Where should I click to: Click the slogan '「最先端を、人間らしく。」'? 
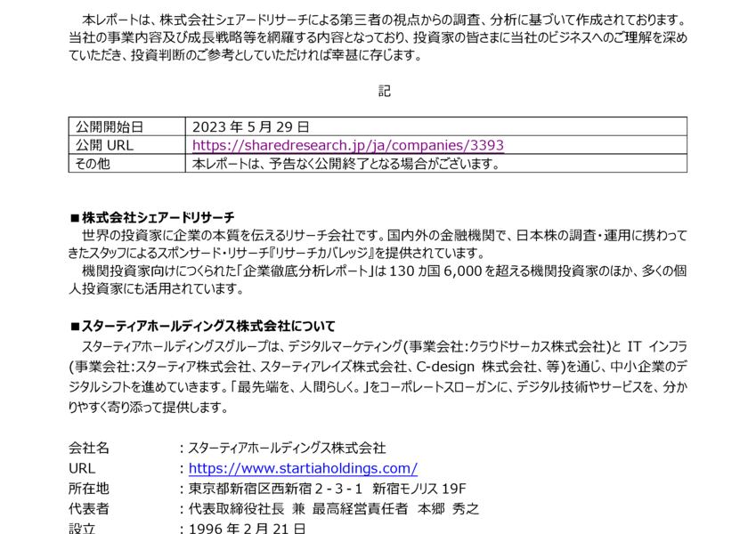(x=299, y=387)
